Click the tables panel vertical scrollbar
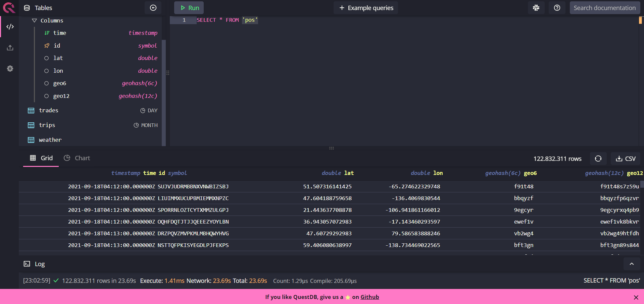The width and height of the screenshot is (644, 304). [164, 93]
